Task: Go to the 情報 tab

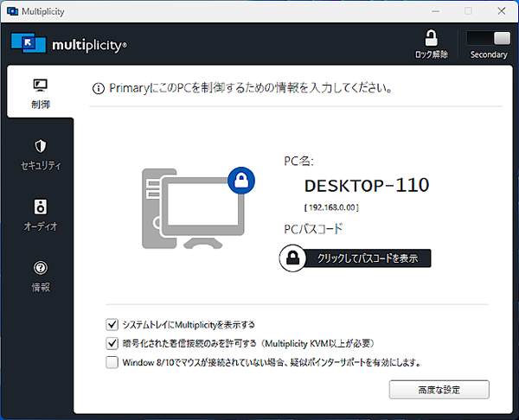Action: coord(41,277)
